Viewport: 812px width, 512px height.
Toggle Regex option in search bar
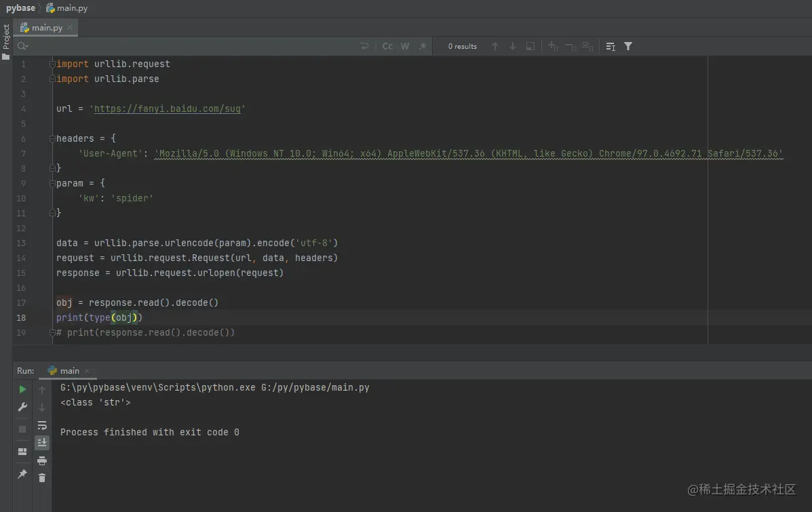click(423, 46)
